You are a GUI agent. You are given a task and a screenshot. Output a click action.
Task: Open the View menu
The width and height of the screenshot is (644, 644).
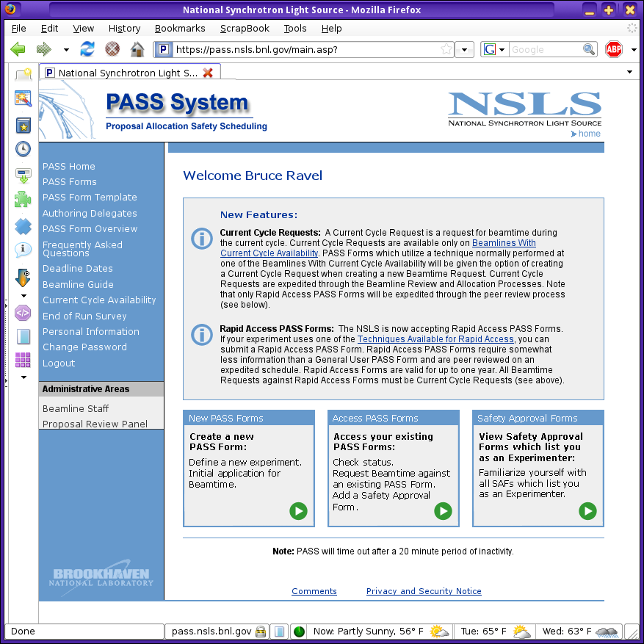pos(84,29)
